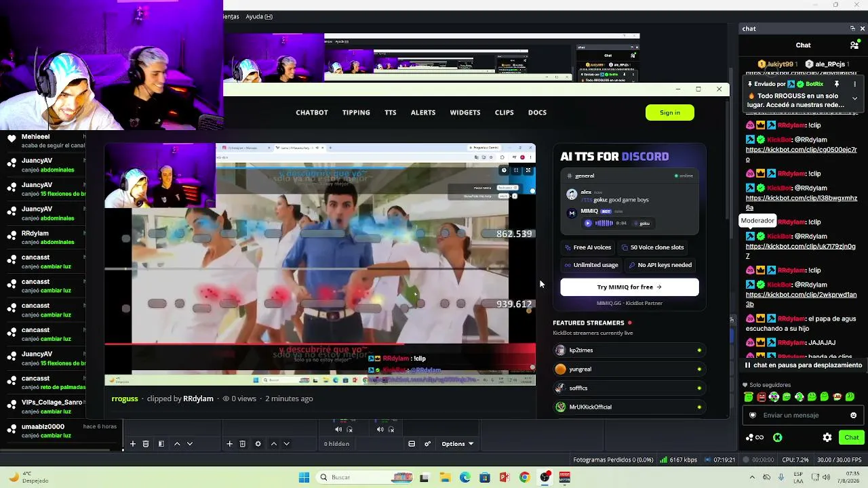
Task: Add a new source with plus icon
Action: 229,444
